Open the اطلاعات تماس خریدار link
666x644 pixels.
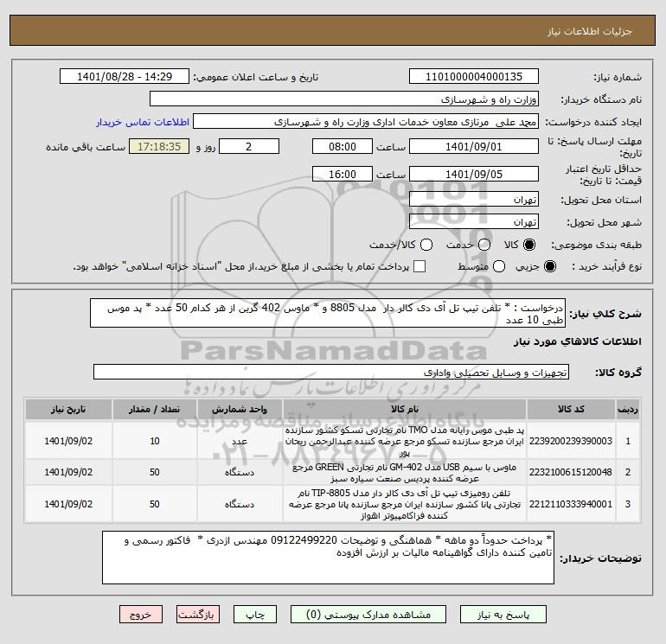tap(143, 122)
